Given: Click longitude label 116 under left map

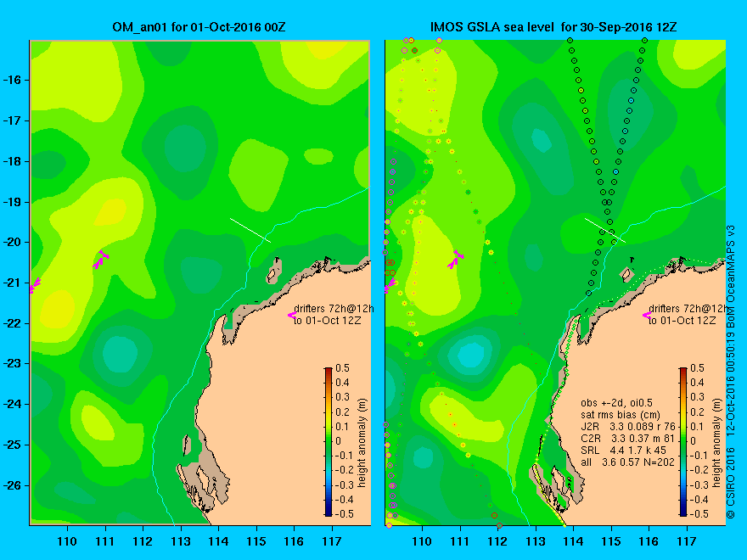Looking at the screenshot, I should [294, 541].
